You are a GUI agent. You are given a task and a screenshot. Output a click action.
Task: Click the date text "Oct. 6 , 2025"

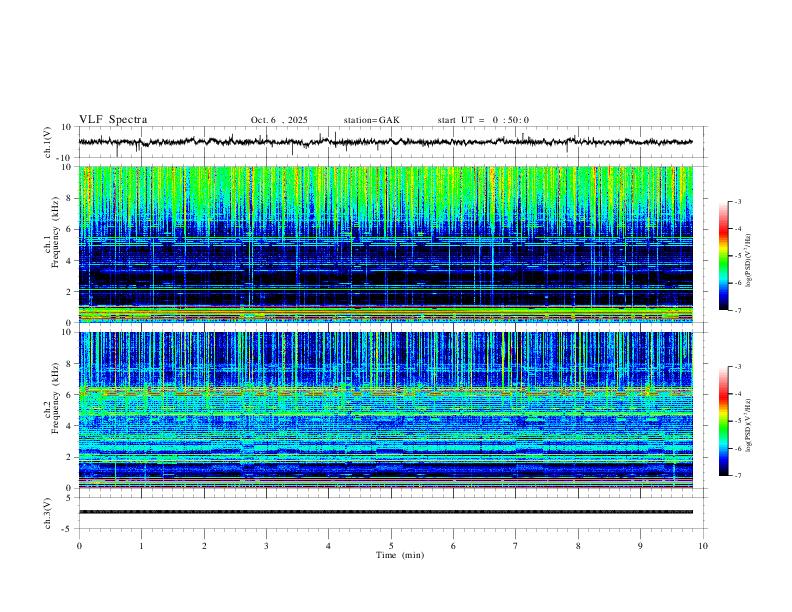279,120
